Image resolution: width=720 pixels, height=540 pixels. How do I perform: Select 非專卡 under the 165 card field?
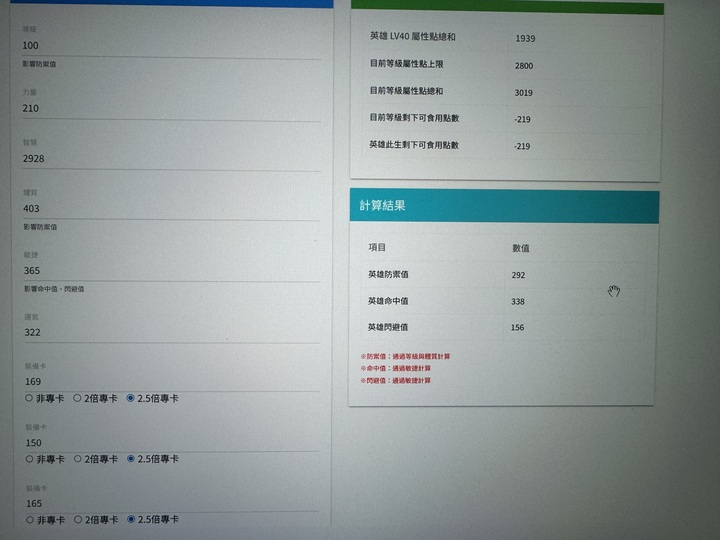28,520
